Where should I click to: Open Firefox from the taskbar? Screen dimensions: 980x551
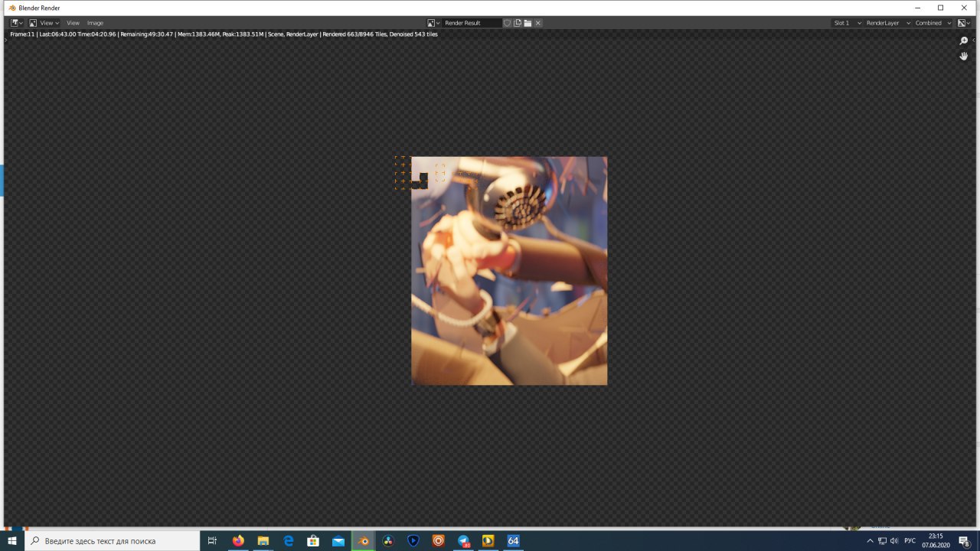(x=238, y=540)
